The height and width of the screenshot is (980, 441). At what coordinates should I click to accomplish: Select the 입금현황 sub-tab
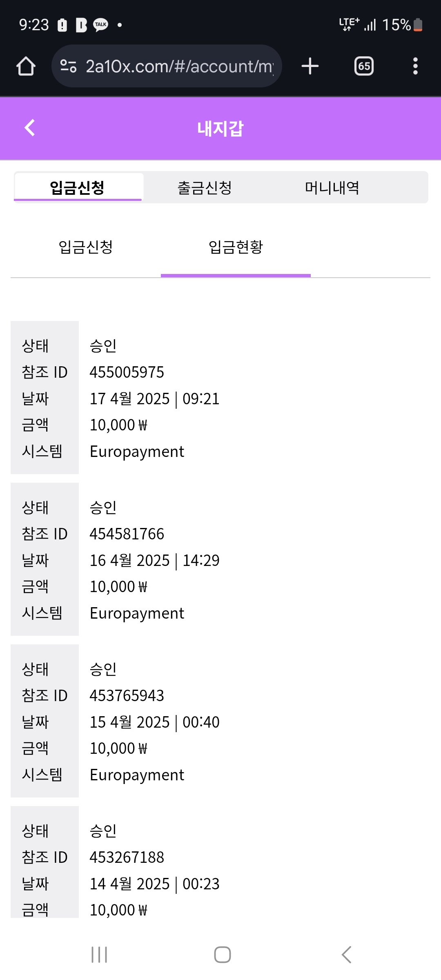pyautogui.click(x=236, y=247)
